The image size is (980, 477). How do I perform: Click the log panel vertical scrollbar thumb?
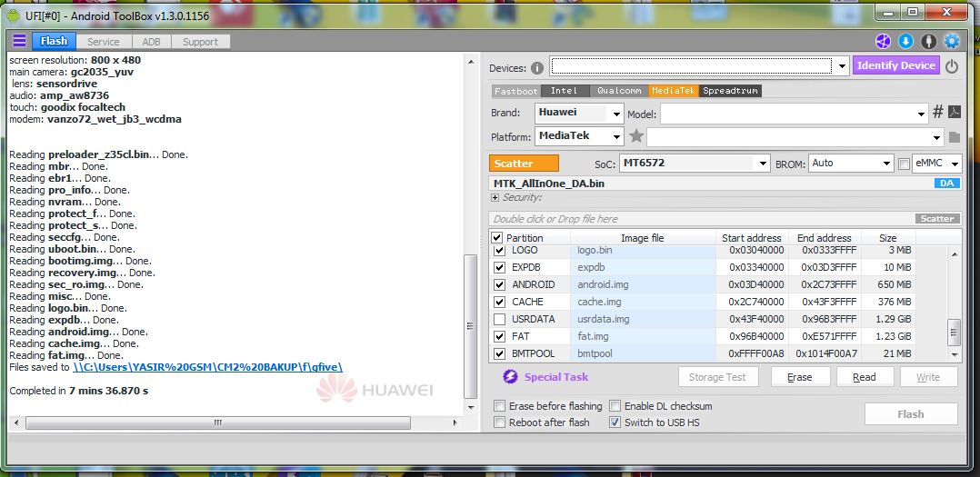click(x=471, y=326)
